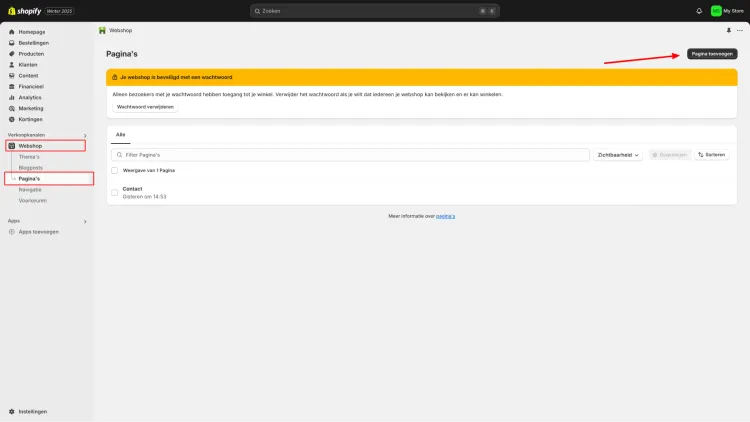This screenshot has height=422, width=750.
Task: Open Navigatie under Webshop menu
Action: [x=30, y=190]
